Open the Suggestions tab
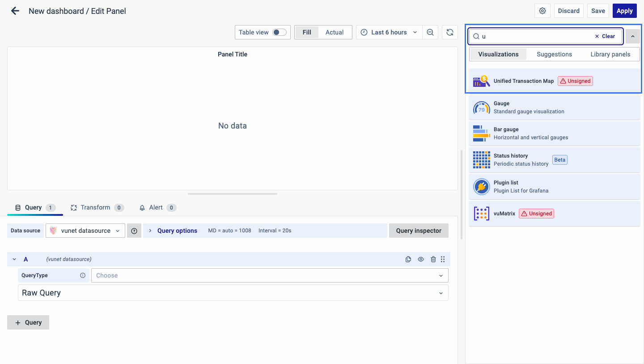Image resolution: width=644 pixels, height=364 pixels. 554,54
